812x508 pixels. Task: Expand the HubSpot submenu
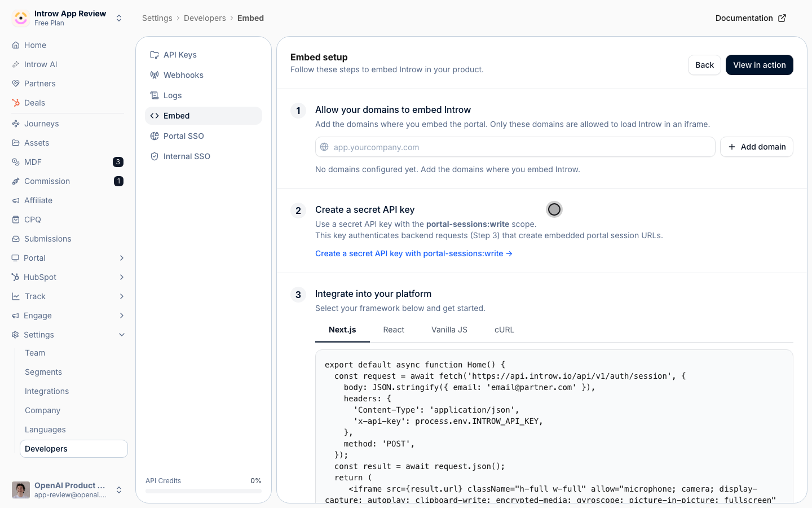(x=122, y=277)
